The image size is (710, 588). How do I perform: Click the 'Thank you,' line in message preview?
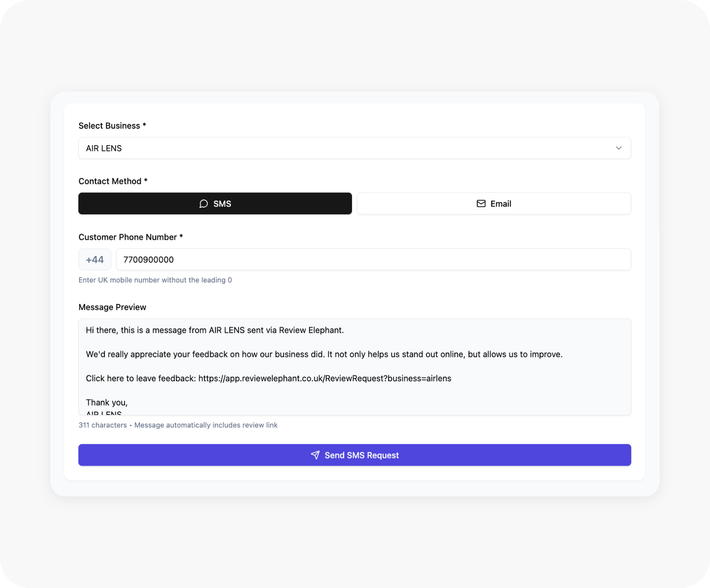(x=107, y=402)
